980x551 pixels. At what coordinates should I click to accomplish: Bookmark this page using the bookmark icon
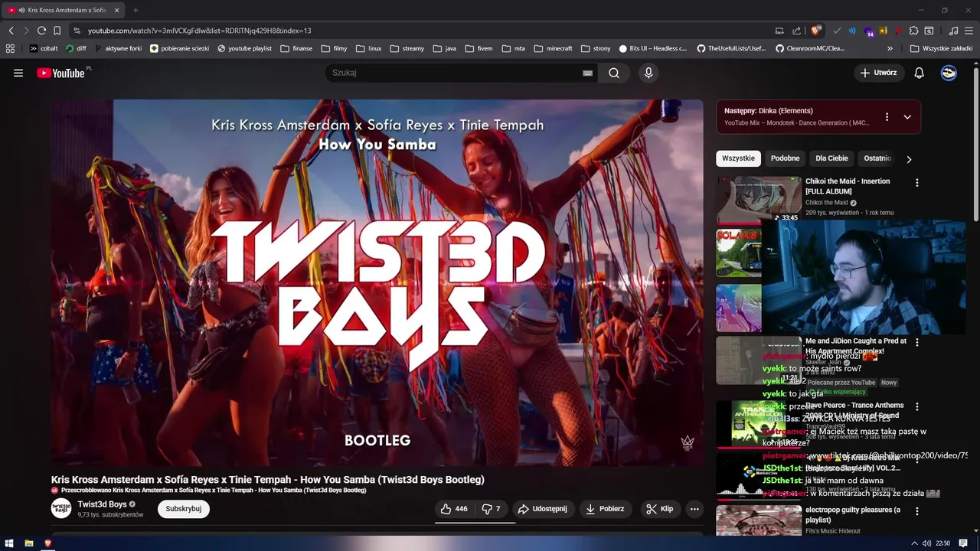[x=57, y=31]
